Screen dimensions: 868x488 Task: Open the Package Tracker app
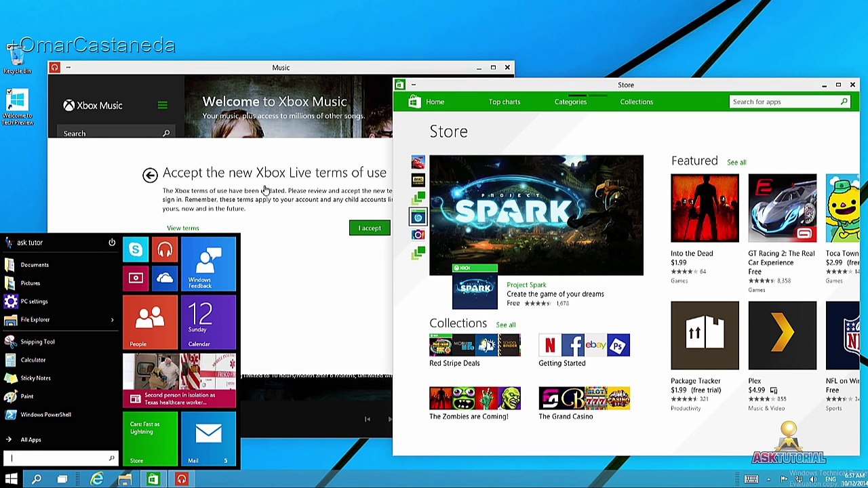click(705, 335)
